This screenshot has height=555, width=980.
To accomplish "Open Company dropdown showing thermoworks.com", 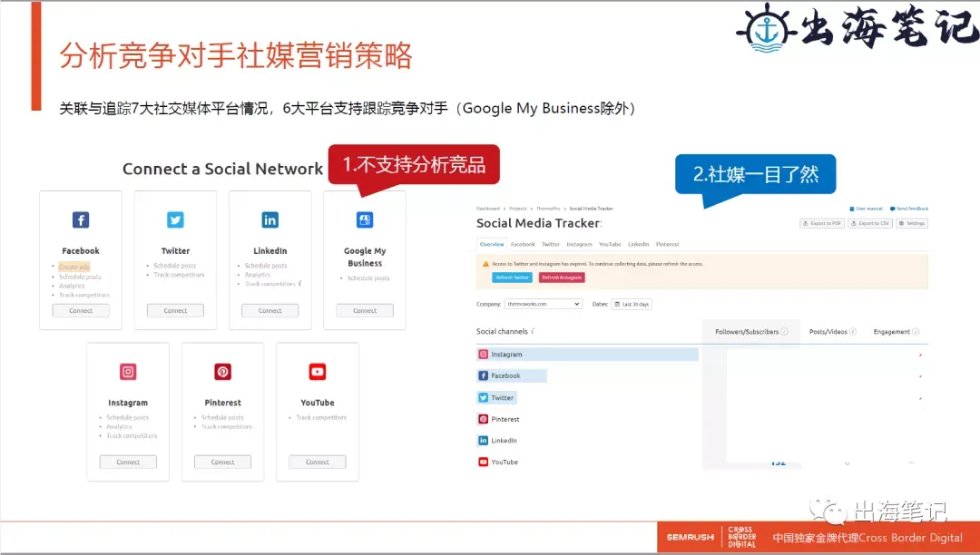I will coord(544,304).
